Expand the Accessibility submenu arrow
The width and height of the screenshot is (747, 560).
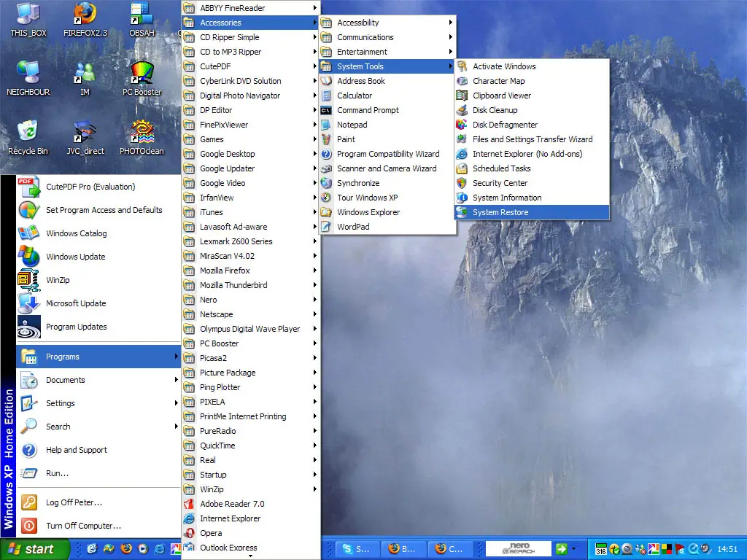pos(451,23)
